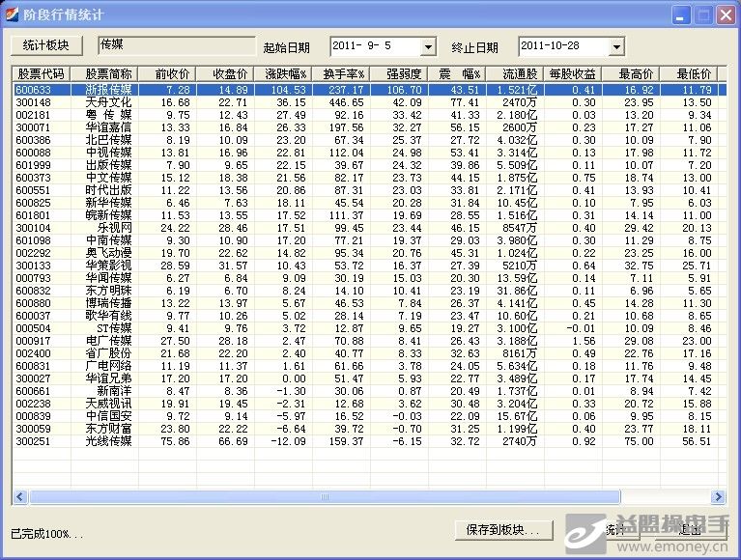The height and width of the screenshot is (560, 741).
Task: Sort by 流通股 column header
Action: coord(516,74)
